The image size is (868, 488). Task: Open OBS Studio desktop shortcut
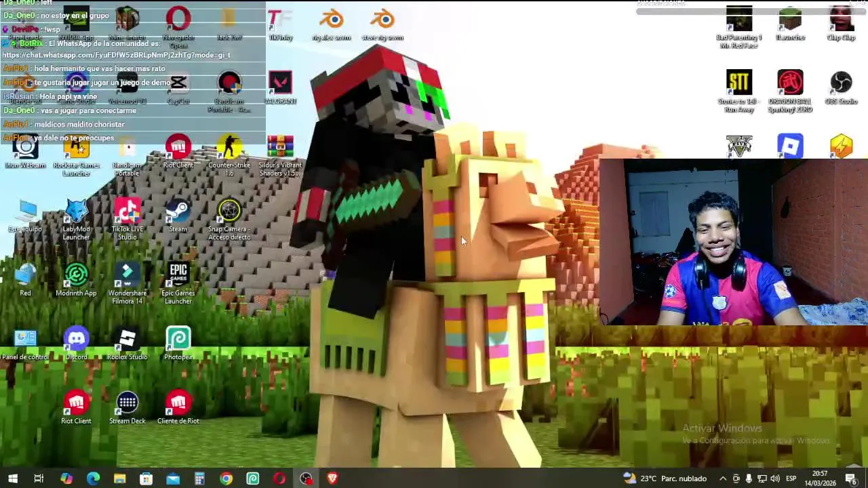point(841,88)
